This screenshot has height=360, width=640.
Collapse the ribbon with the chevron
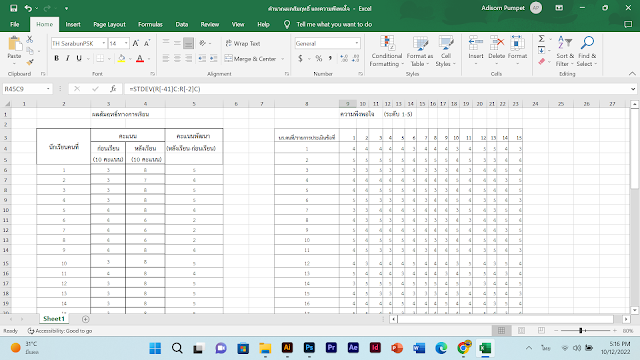click(x=632, y=74)
